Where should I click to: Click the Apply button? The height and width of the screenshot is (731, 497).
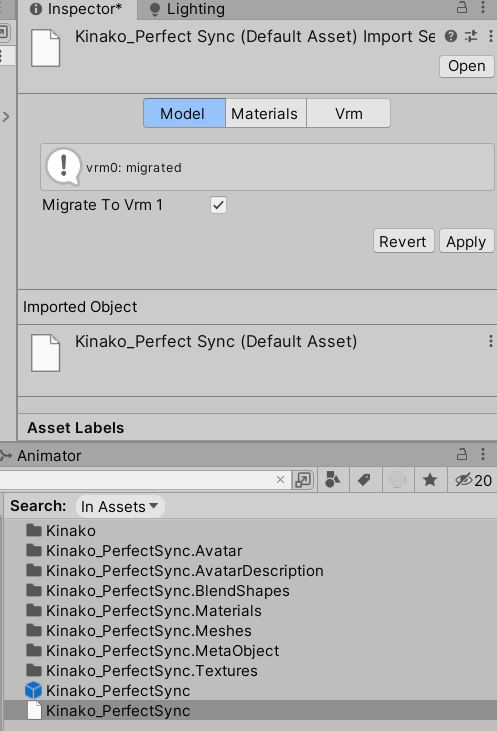coord(466,241)
